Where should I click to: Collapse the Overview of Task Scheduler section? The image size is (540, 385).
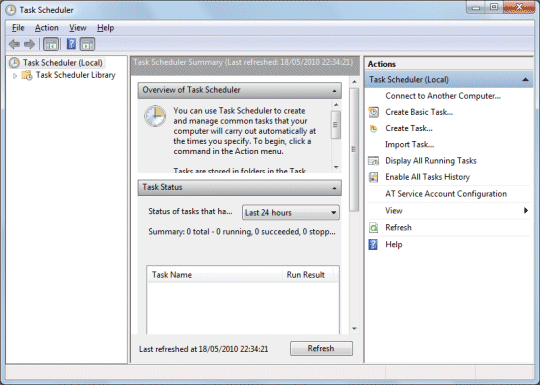tap(334, 91)
